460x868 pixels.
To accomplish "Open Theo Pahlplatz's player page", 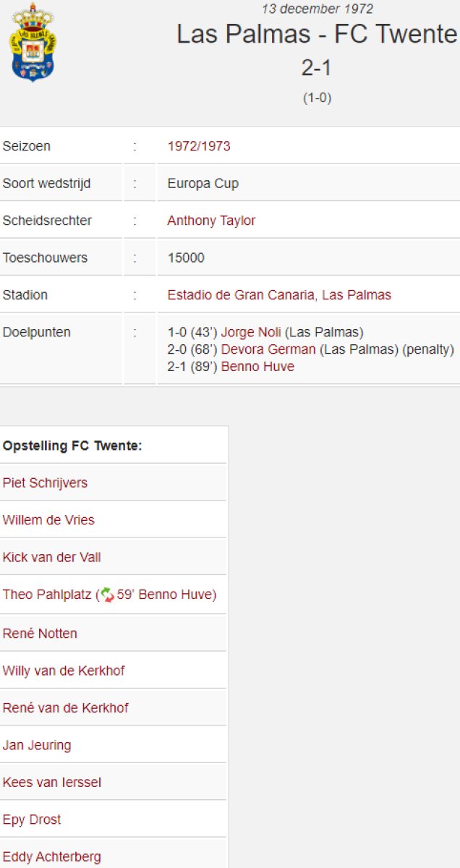I will tap(47, 595).
